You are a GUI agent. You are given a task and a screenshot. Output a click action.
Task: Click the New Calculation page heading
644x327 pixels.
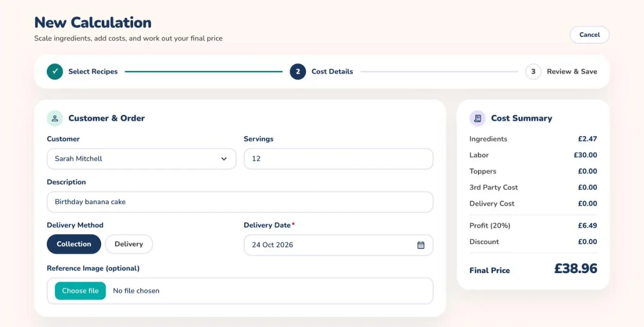point(93,23)
